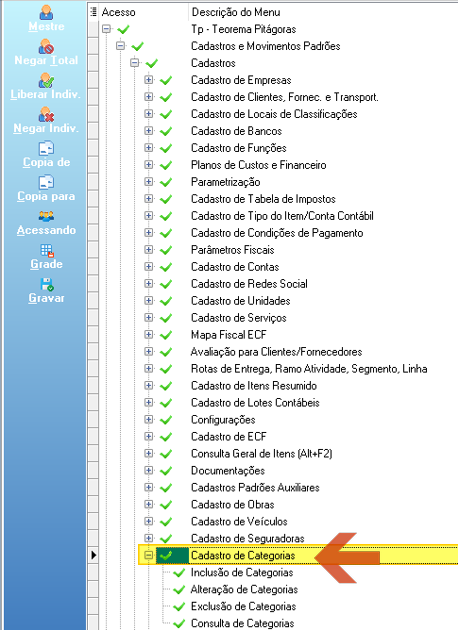The width and height of the screenshot is (458, 630).
Task: Select Cadastro de Itens Resumido row
Action: (254, 386)
